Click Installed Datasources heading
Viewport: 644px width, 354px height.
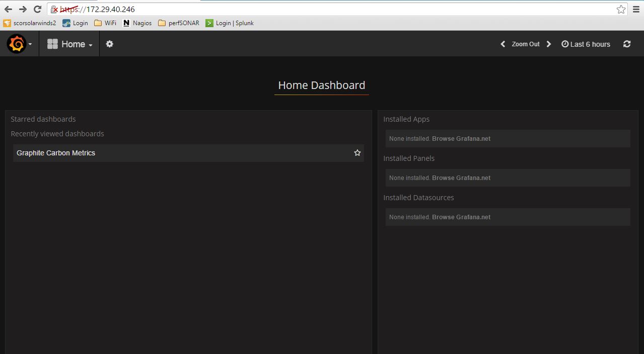click(x=418, y=198)
